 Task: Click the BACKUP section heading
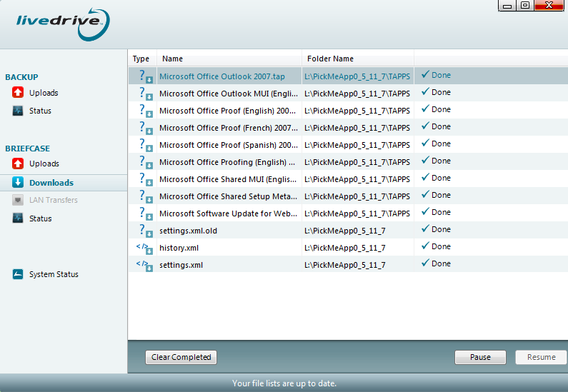coord(21,77)
